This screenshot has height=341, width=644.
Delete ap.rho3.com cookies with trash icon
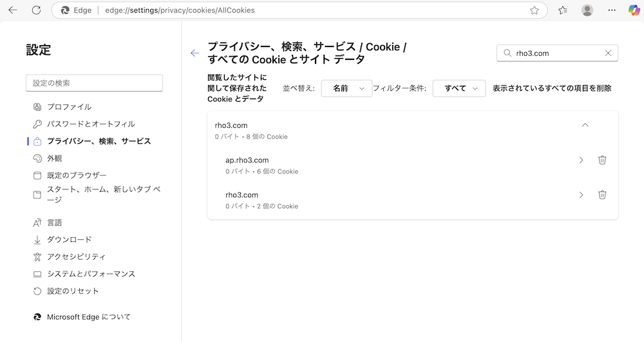[x=602, y=160]
